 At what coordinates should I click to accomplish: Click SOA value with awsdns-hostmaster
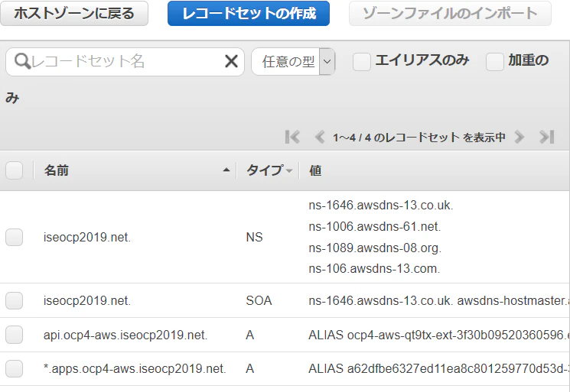[438, 300]
